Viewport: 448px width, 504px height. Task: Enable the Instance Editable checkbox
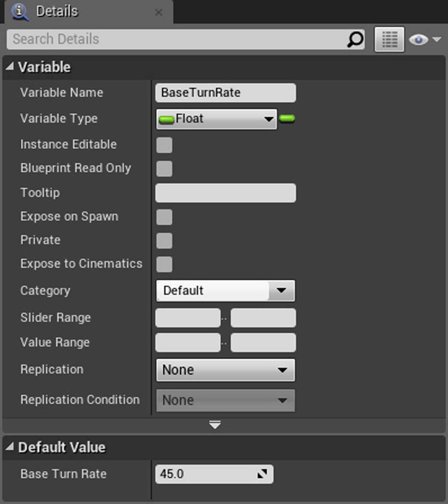tap(164, 145)
